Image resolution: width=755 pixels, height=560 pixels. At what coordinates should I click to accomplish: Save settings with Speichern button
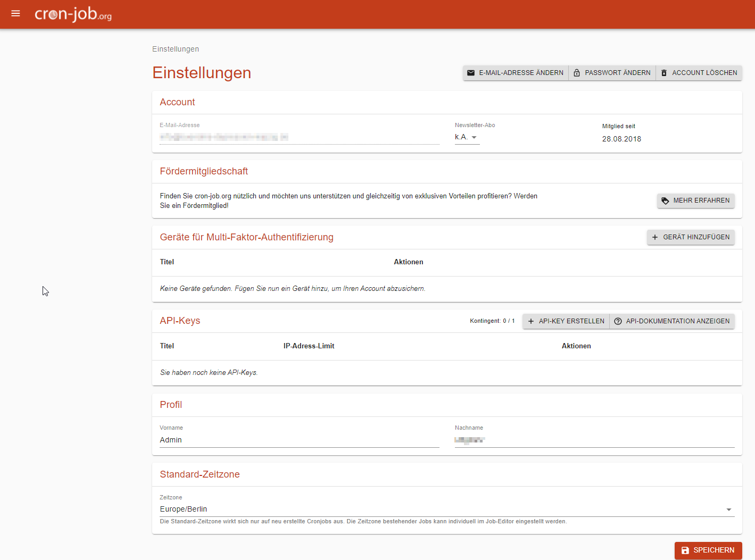click(708, 550)
